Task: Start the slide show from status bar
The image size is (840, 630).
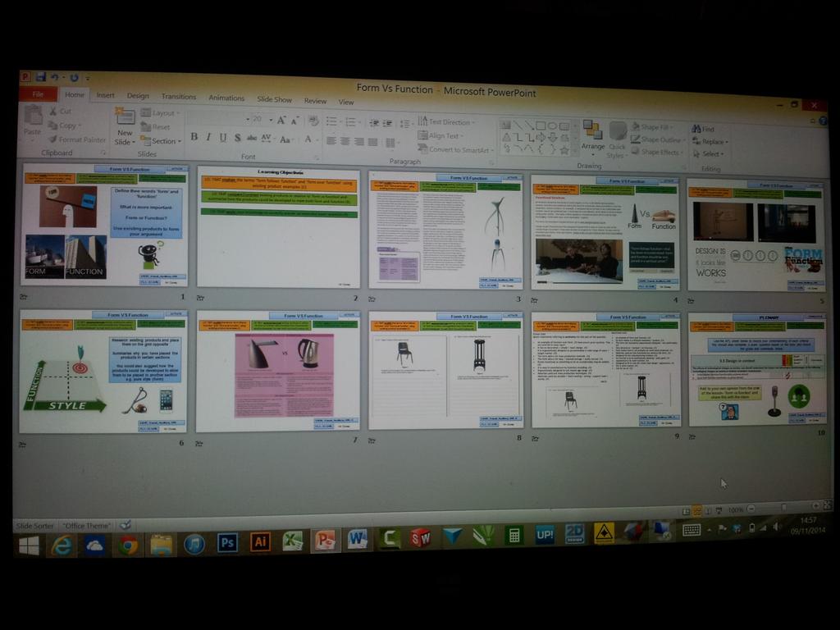Action: 719,510
